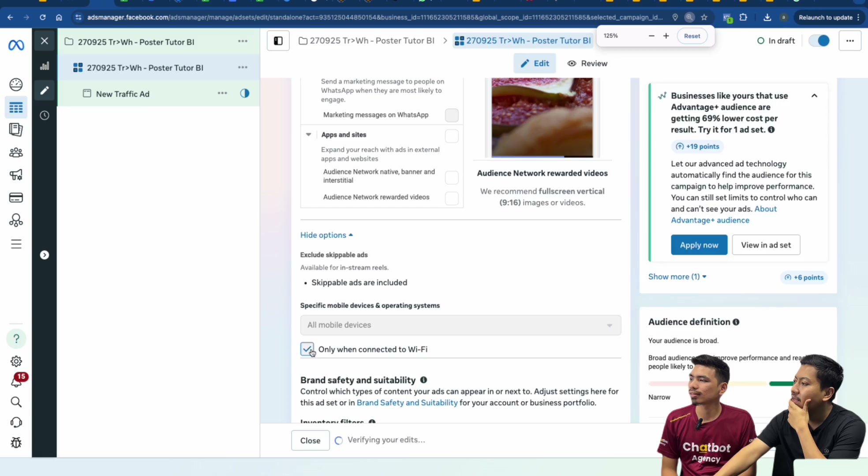This screenshot has width=868, height=476.
Task: Open the bar chart icon in dark panel
Action: click(45, 66)
